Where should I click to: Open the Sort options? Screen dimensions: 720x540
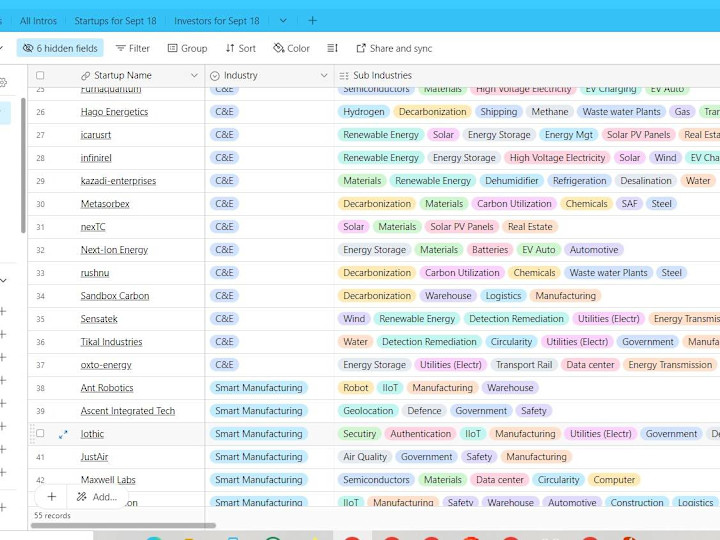pos(241,48)
